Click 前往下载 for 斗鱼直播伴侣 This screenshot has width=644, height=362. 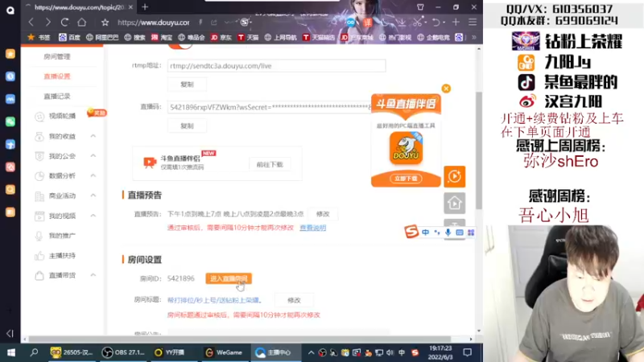[x=270, y=165]
